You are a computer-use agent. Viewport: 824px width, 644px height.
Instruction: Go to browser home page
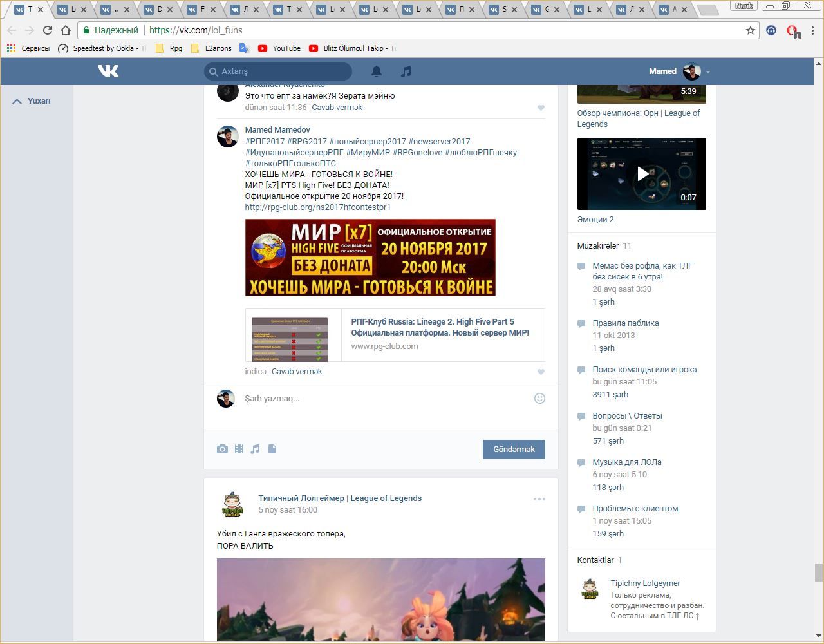point(65,30)
